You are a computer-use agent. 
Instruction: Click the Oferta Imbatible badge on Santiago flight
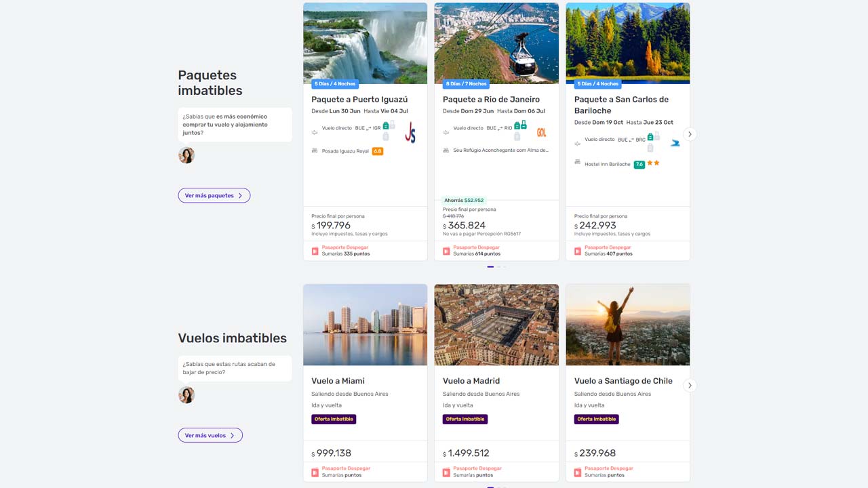596,419
